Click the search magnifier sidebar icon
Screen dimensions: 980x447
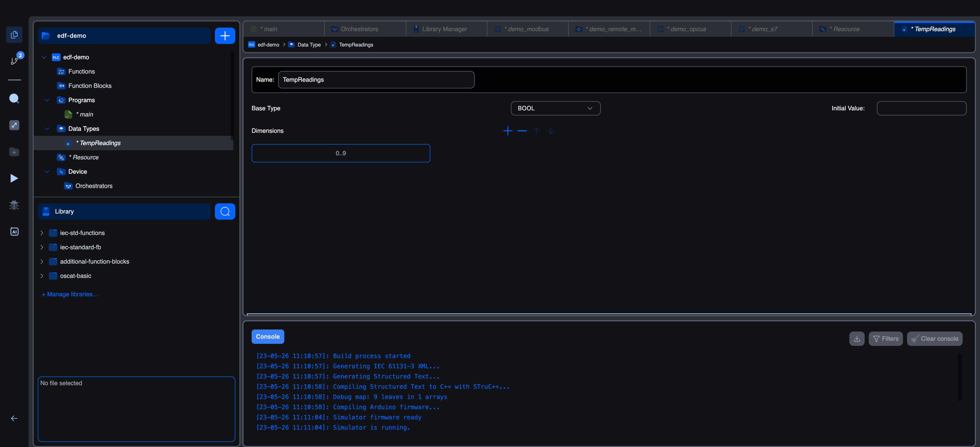tap(14, 99)
